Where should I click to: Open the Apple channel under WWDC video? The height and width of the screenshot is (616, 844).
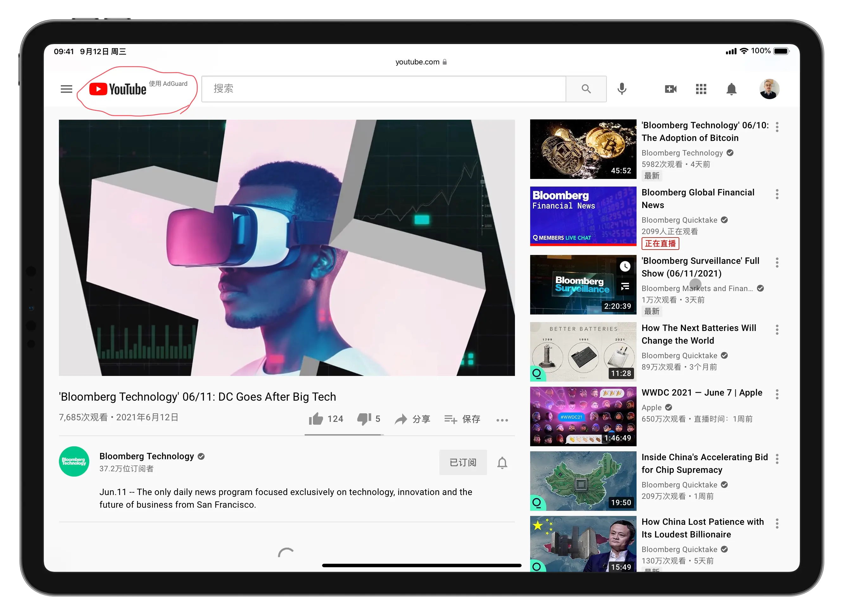click(651, 408)
